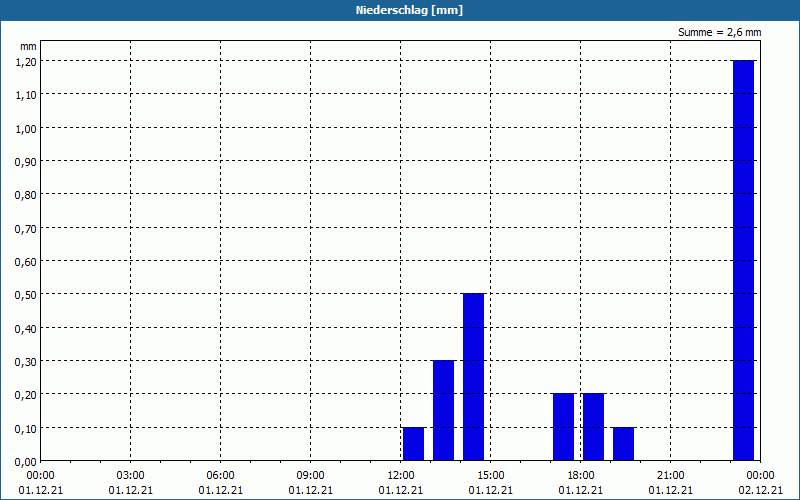Image resolution: width=800 pixels, height=500 pixels.
Task: Click the '0,30' y-axis label
Action: click(x=26, y=362)
